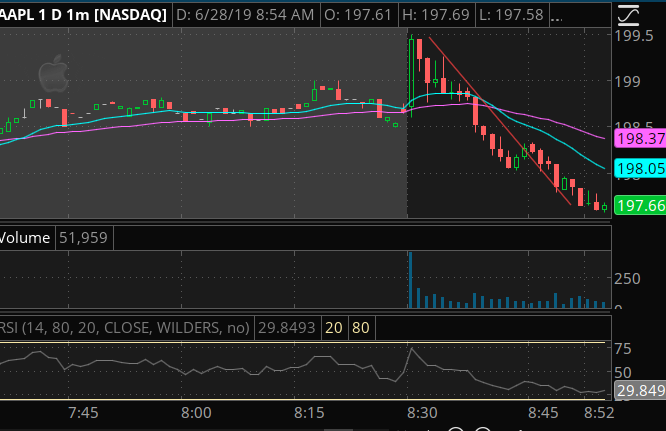Click the tall green 8:30 opening candle
666x431 pixels.
click(412, 73)
